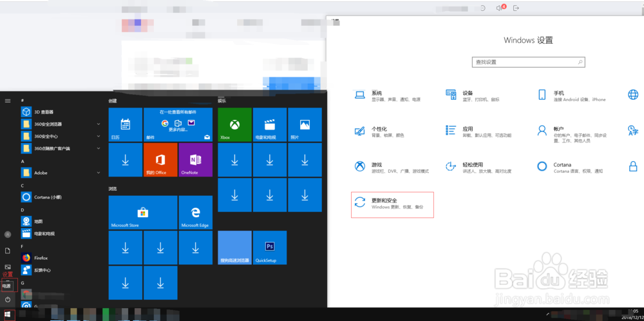The image size is (644, 321).
Task: Expand the 360点睛推广客户端 folder chevron
Action: tap(98, 148)
